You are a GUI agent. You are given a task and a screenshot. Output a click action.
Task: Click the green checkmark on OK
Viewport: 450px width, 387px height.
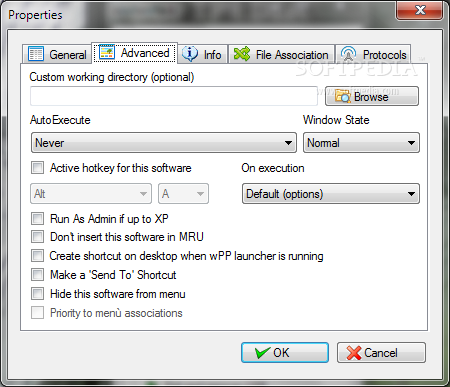[x=262, y=353]
